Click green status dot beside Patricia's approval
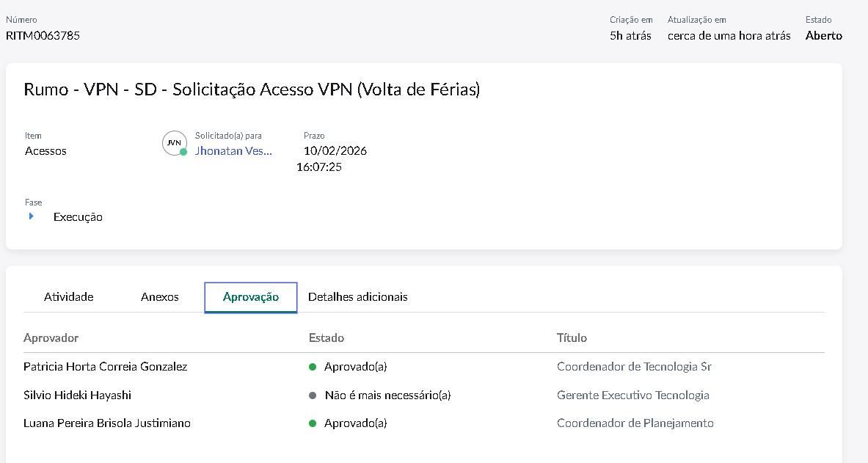The height and width of the screenshot is (463, 868). click(x=313, y=367)
